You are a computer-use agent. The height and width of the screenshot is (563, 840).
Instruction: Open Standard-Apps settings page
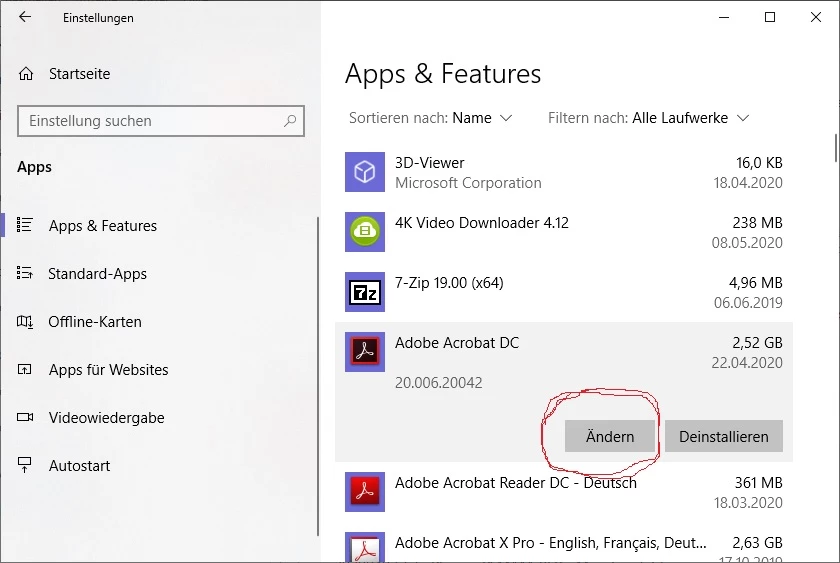coord(97,274)
